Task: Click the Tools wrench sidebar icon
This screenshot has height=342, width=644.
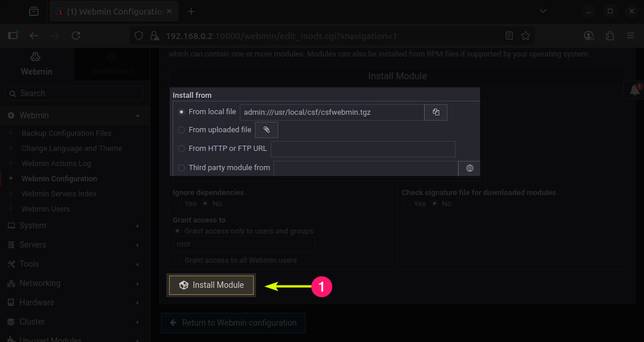Action: coord(11,264)
